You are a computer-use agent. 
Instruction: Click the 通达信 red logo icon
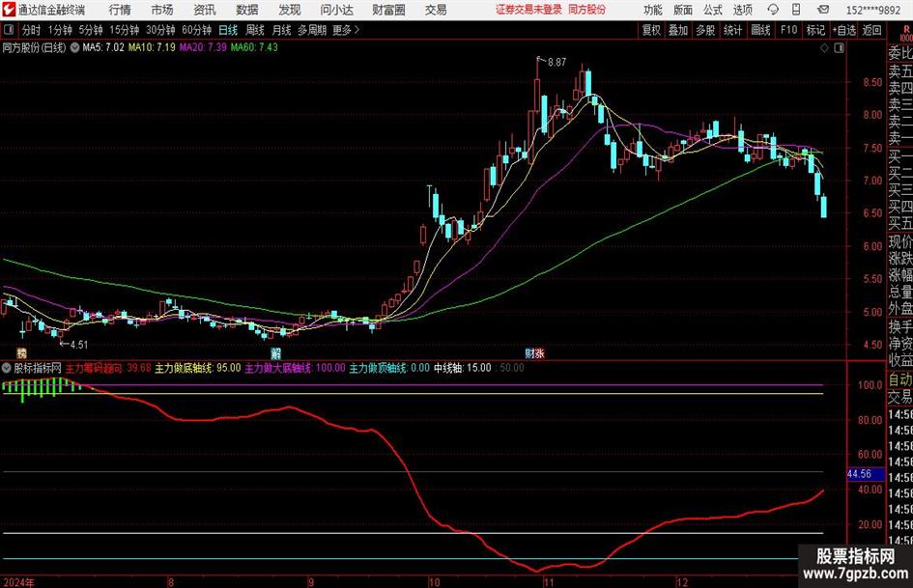tap(9, 10)
